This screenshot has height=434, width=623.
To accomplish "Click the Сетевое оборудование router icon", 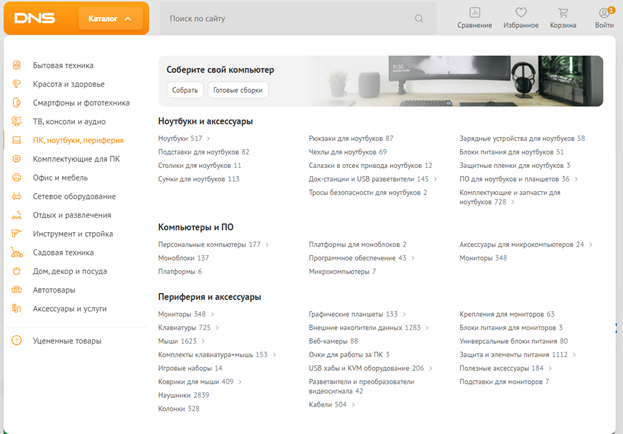I will tap(16, 196).
